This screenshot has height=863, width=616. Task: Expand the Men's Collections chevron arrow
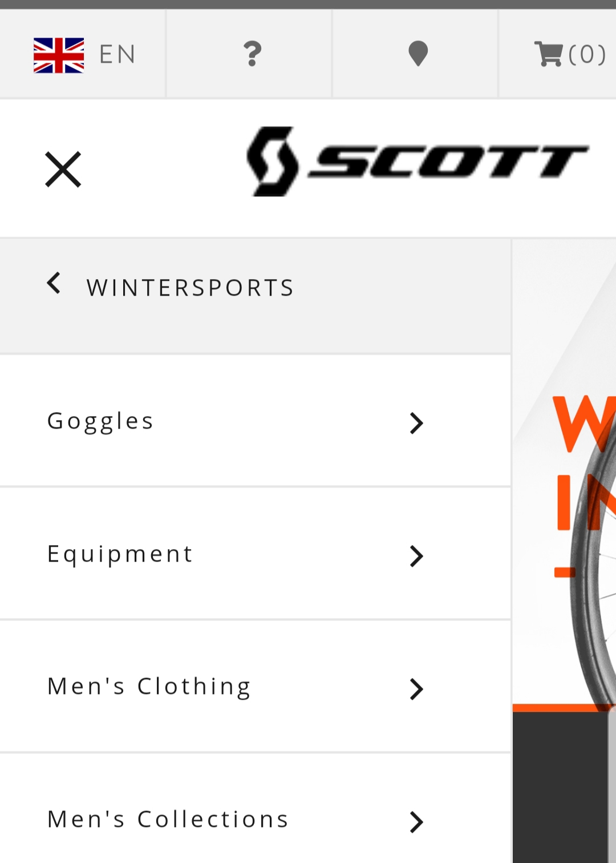(x=417, y=822)
